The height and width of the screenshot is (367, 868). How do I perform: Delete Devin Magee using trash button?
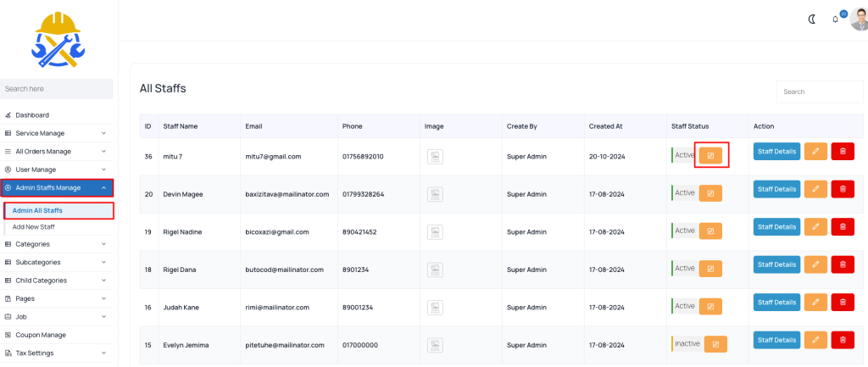843,189
